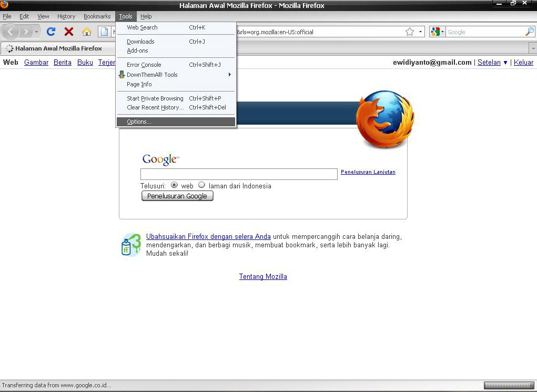
Task: Follow the Berita link
Action: 63,63
